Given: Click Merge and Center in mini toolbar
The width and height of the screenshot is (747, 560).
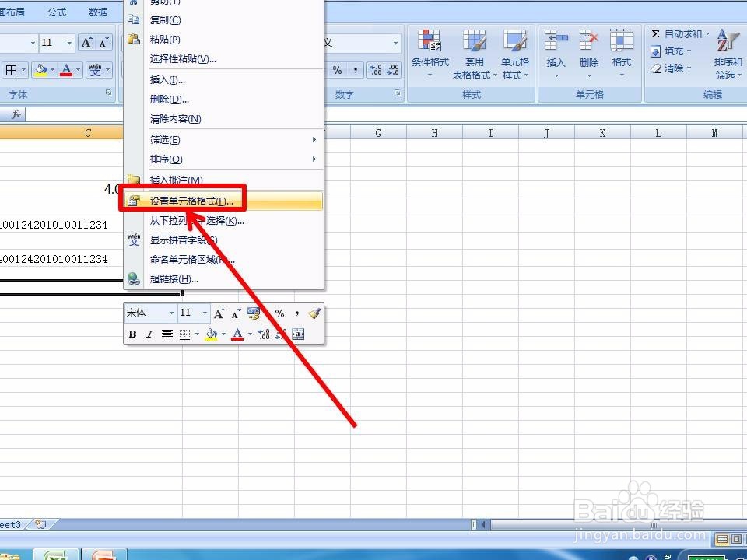Looking at the screenshot, I should coord(298,334).
